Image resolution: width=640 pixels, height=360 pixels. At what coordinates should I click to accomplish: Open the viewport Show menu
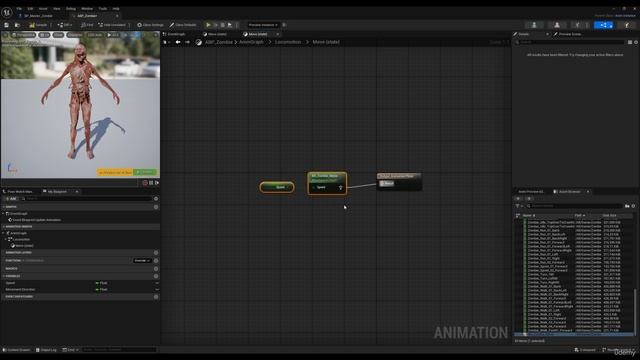pos(58,35)
